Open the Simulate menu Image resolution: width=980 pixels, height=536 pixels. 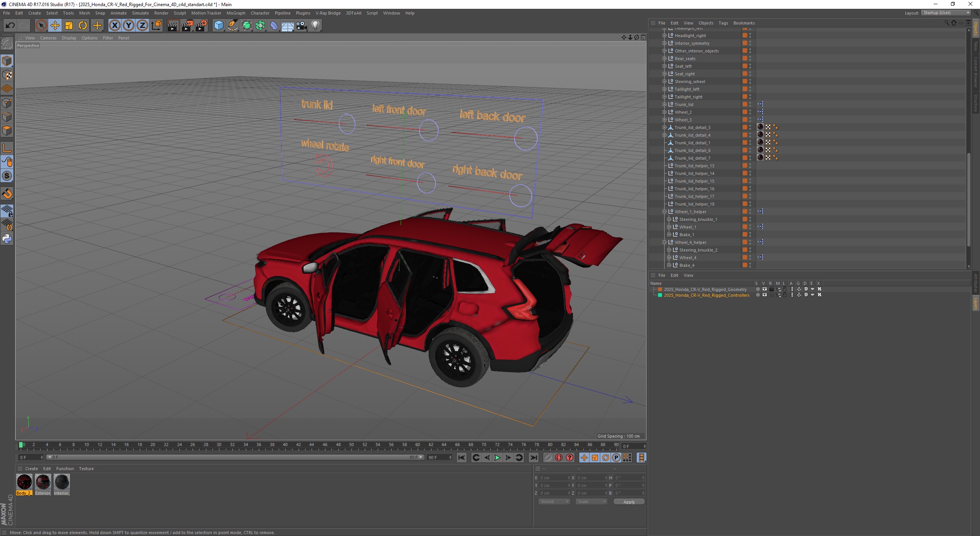coord(140,13)
